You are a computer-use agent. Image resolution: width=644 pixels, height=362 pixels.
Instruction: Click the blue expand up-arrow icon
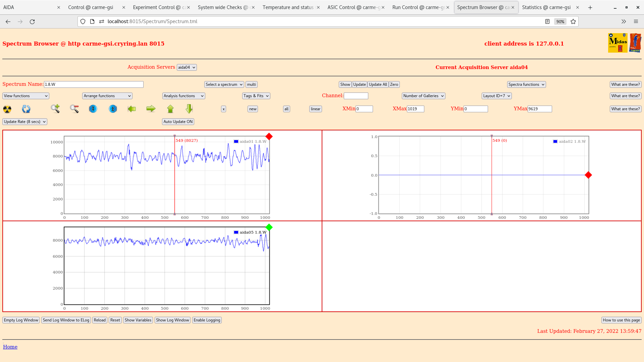(113, 109)
